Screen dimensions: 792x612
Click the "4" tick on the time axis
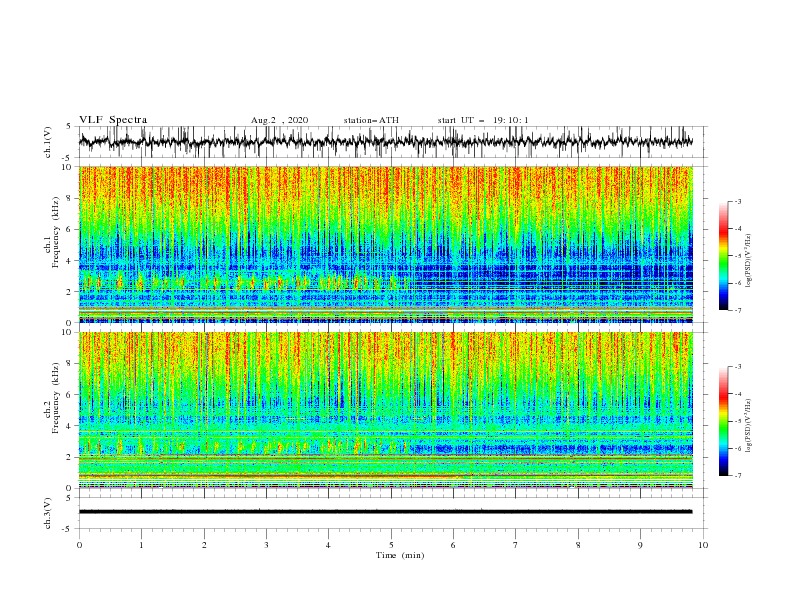coord(328,545)
